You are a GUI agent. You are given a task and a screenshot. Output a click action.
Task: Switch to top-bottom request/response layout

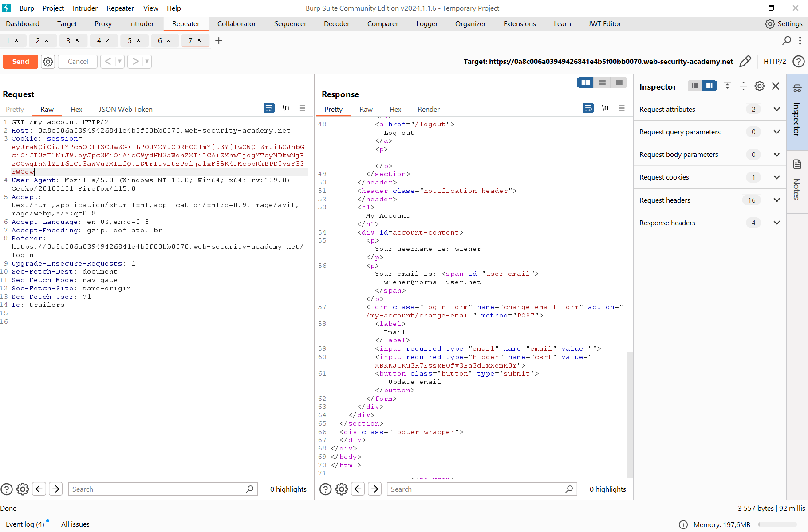tap(602, 82)
